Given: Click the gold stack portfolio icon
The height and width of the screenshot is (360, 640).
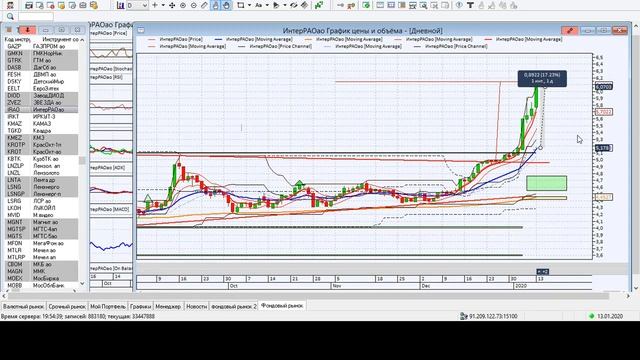Looking at the screenshot, I should click(94, 5).
